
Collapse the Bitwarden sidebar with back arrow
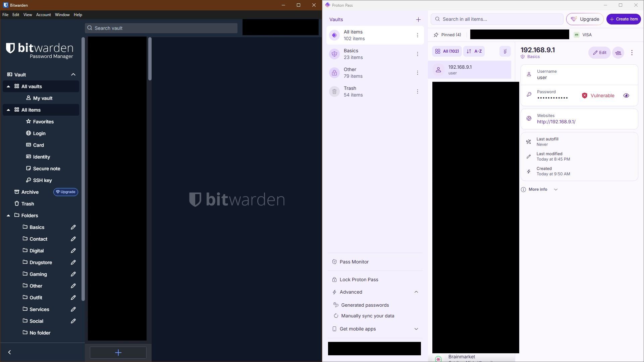click(9, 352)
